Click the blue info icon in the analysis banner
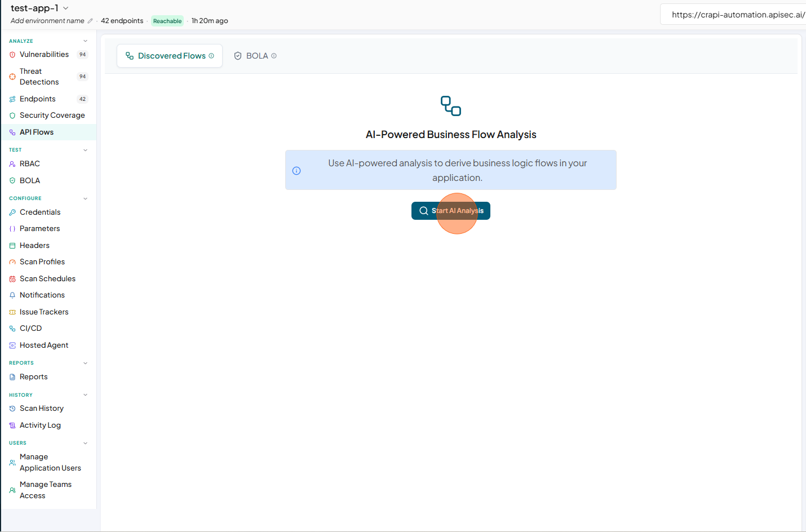806x532 pixels. coord(296,171)
